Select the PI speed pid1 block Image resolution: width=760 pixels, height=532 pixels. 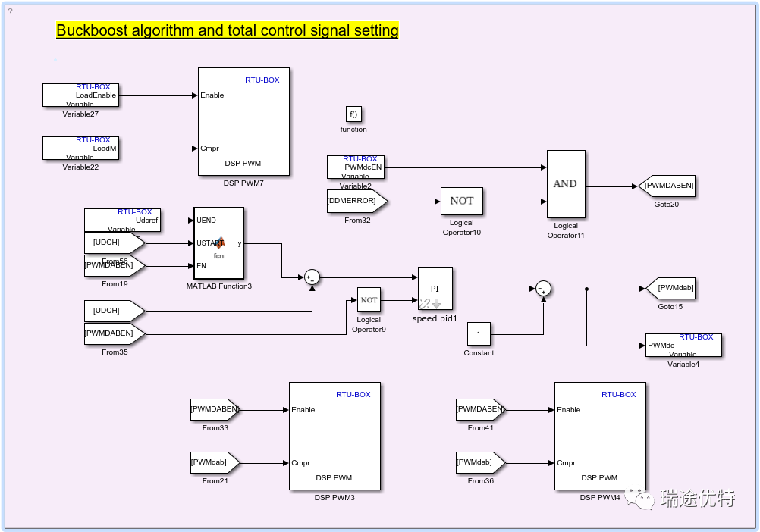click(435, 288)
